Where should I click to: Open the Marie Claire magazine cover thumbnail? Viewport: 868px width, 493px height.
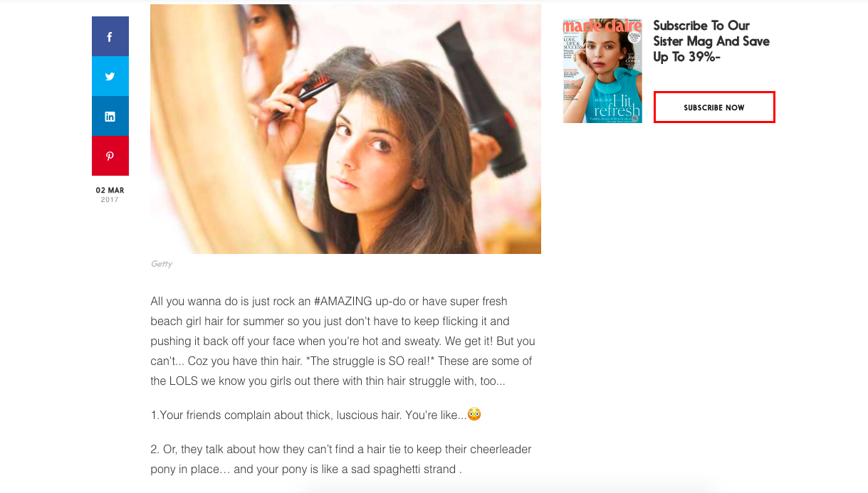click(602, 70)
